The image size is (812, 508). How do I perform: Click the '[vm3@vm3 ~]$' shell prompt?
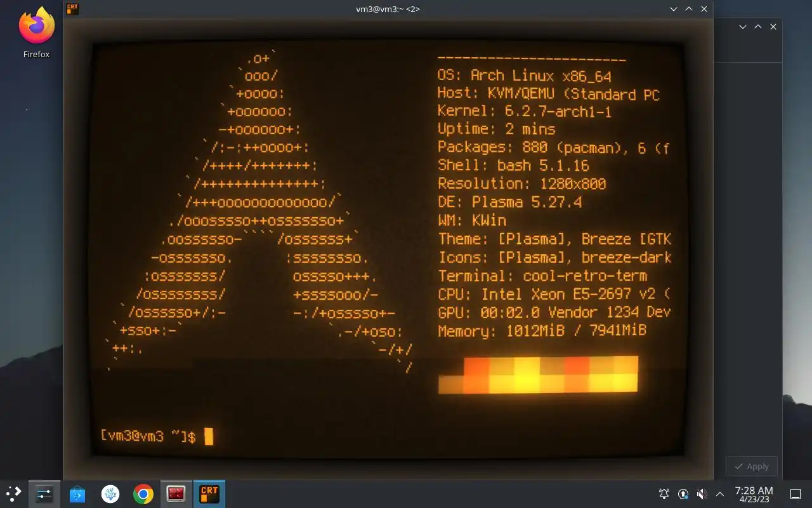click(148, 437)
